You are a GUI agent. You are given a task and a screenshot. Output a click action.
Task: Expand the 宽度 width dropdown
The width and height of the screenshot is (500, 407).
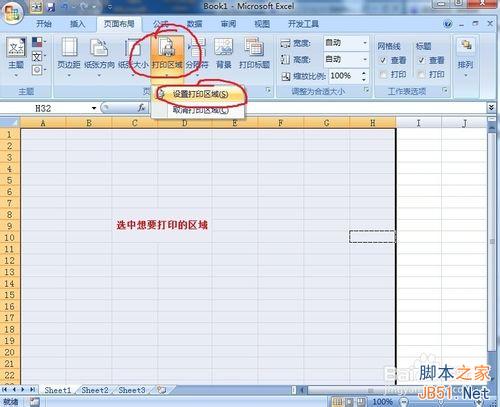coord(365,43)
